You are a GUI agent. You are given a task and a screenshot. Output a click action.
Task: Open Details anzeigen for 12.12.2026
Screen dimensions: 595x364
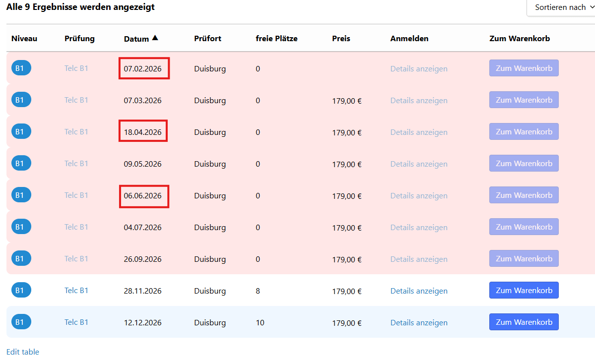pos(419,323)
